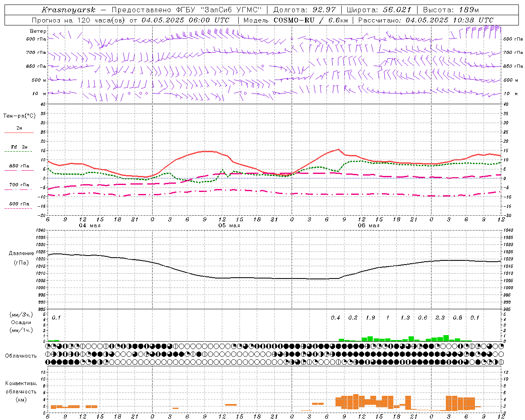This screenshot has height=420, width=525.
Task: Click the 'Осадки' precipitation label
Action: point(21,322)
